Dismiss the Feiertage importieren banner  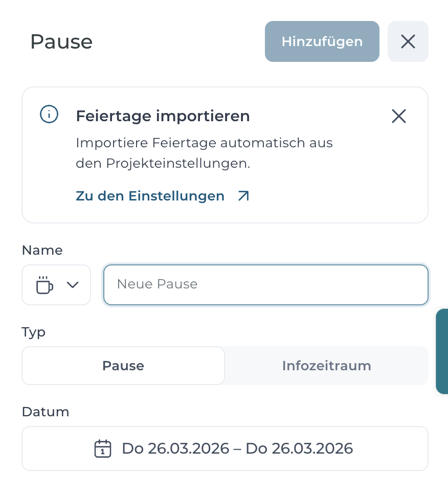[x=398, y=116]
